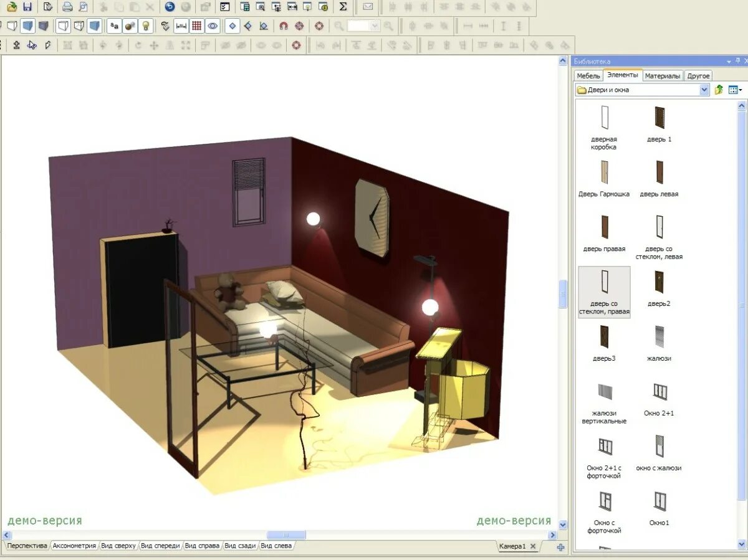This screenshot has height=560, width=748.
Task: Select the 'Окно1' library item
Action: (659, 508)
